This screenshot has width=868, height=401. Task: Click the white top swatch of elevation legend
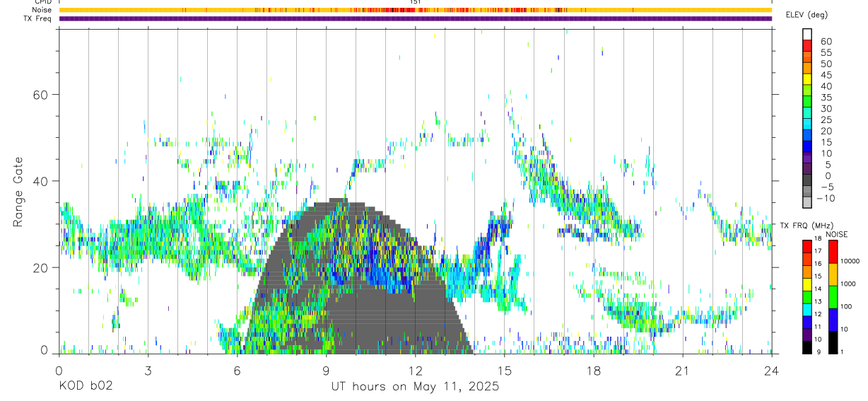tap(808, 34)
